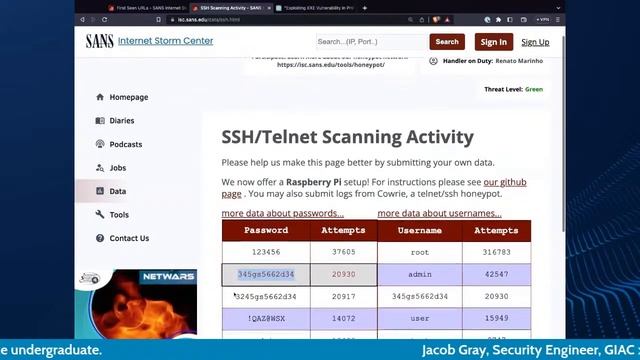Click highlighted password 345gs5662d34
This screenshot has width=640, height=360.
tap(266, 274)
